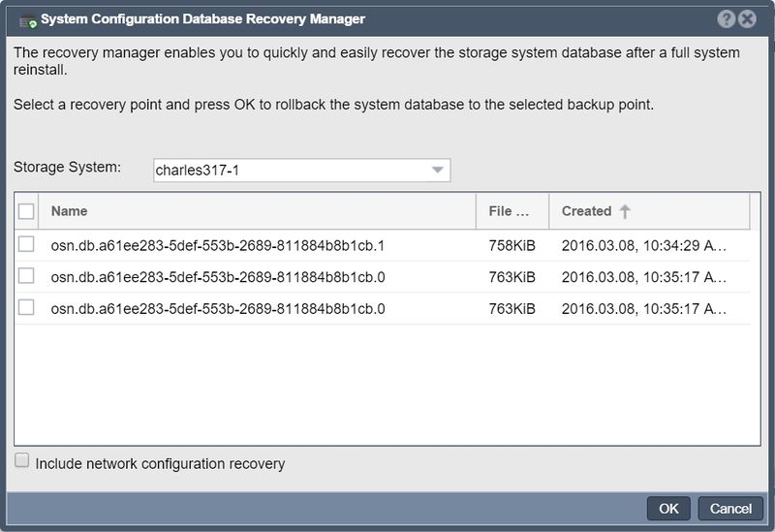
Task: Click the help question mark icon
Action: 726,19
